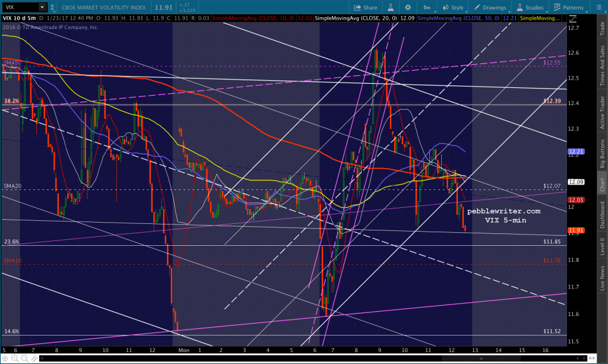This screenshot has height=364, width=608.
Task: Click zoom in magnifier icon
Action: point(15,359)
